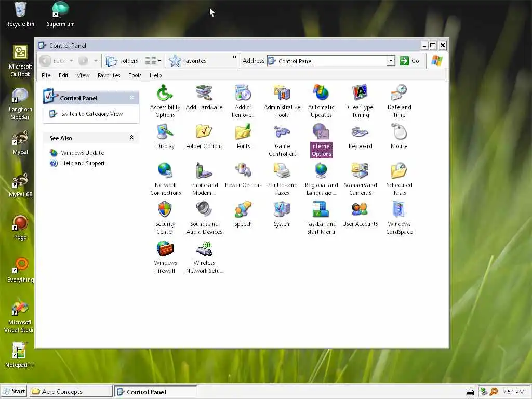Open the Tools menu

coord(135,75)
